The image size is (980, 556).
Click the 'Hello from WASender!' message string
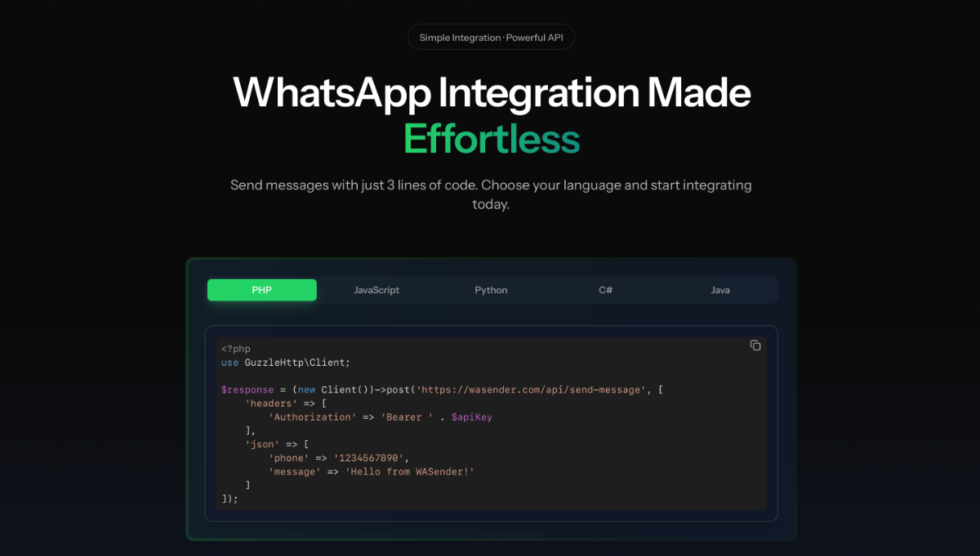(x=410, y=472)
